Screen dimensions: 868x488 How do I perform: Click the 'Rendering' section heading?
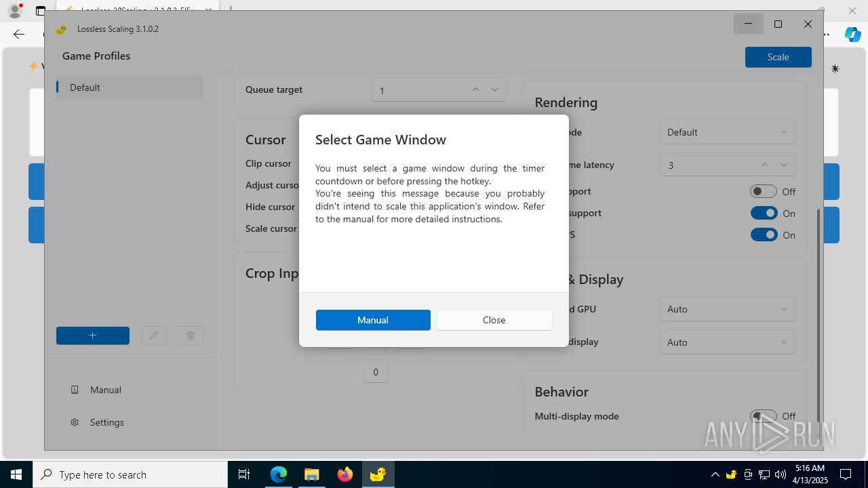[x=566, y=102]
